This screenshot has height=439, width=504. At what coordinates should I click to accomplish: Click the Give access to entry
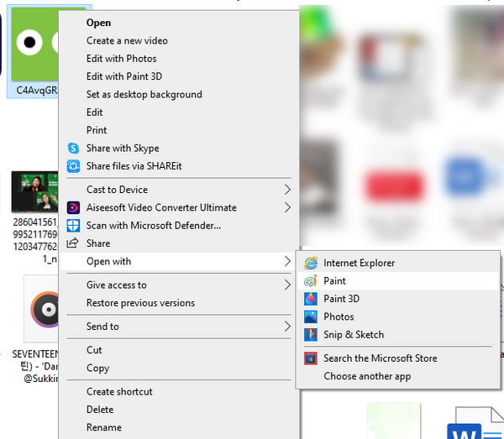tap(180, 285)
